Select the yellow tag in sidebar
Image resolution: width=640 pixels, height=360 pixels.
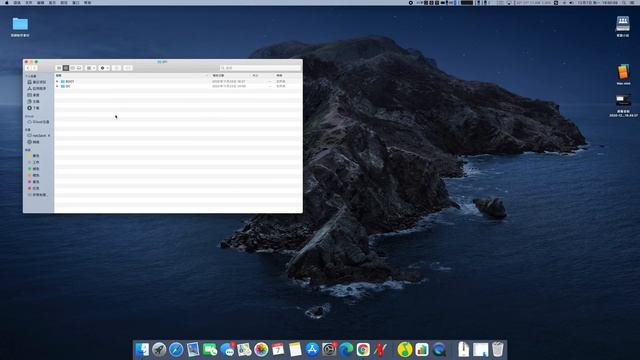33,156
